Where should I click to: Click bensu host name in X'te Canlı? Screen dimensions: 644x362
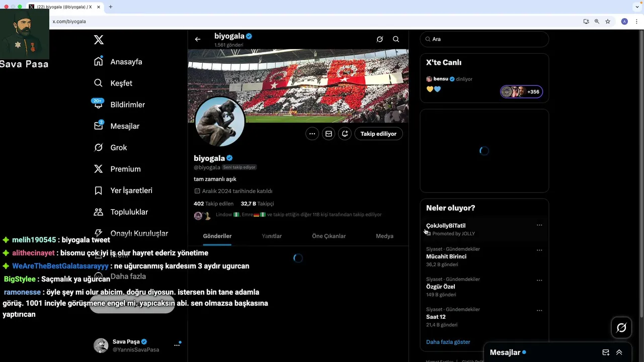(441, 79)
